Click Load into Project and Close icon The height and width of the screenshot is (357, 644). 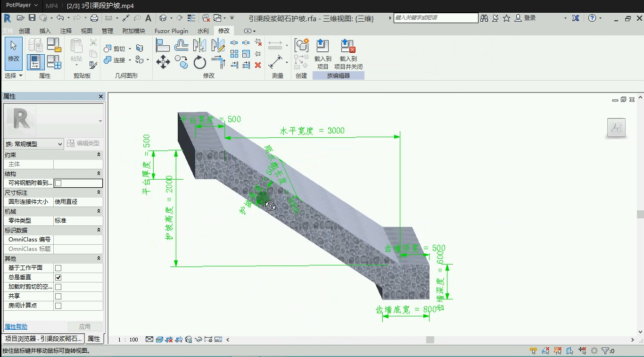(348, 54)
